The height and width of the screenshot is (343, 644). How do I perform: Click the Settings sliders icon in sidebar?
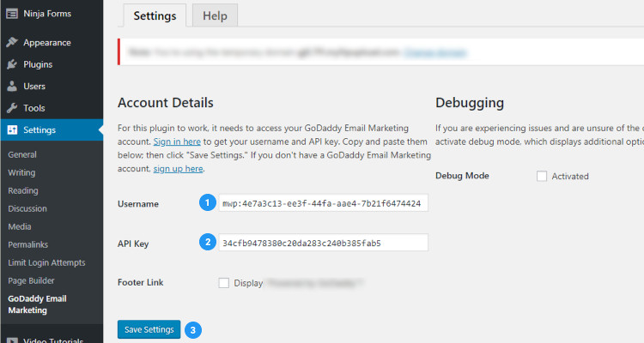[12, 130]
